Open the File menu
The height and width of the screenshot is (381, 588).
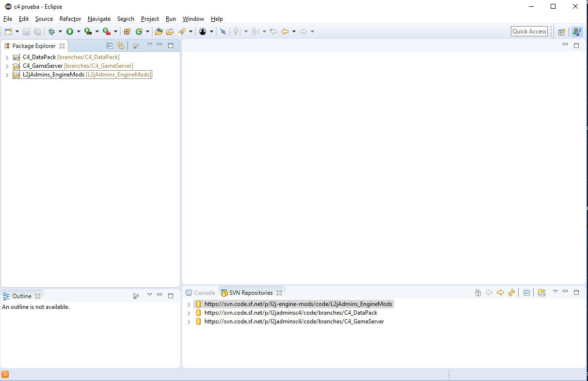point(8,19)
